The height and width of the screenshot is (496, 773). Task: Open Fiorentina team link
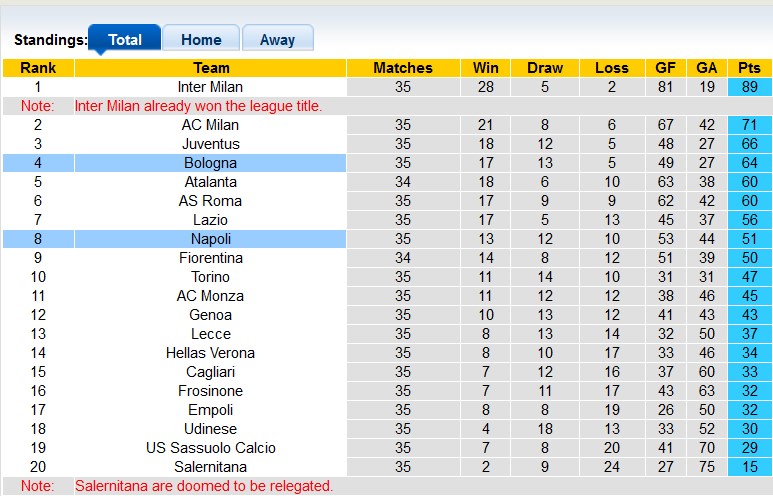point(210,258)
